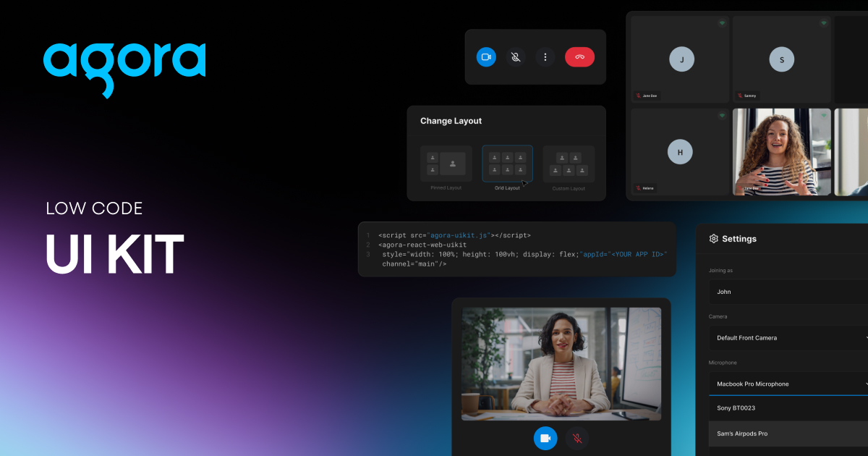The width and height of the screenshot is (868, 456).
Task: Click the Joining as label
Action: (x=721, y=271)
